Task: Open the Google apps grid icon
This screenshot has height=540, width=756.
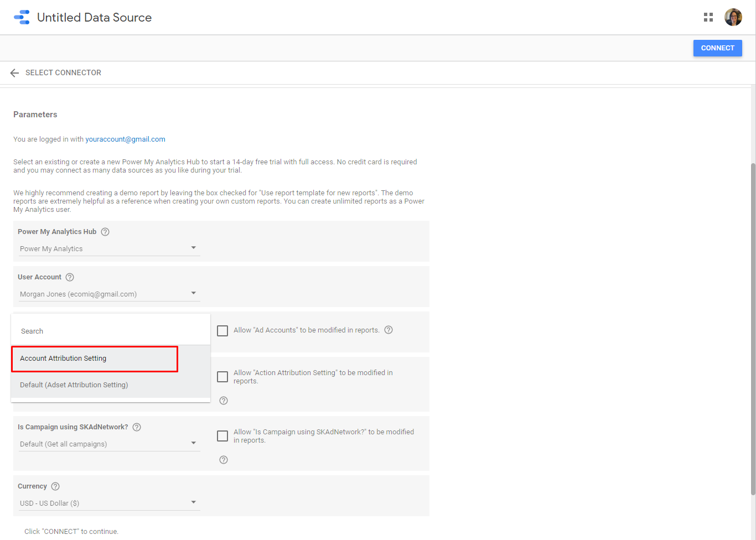Action: (x=708, y=17)
